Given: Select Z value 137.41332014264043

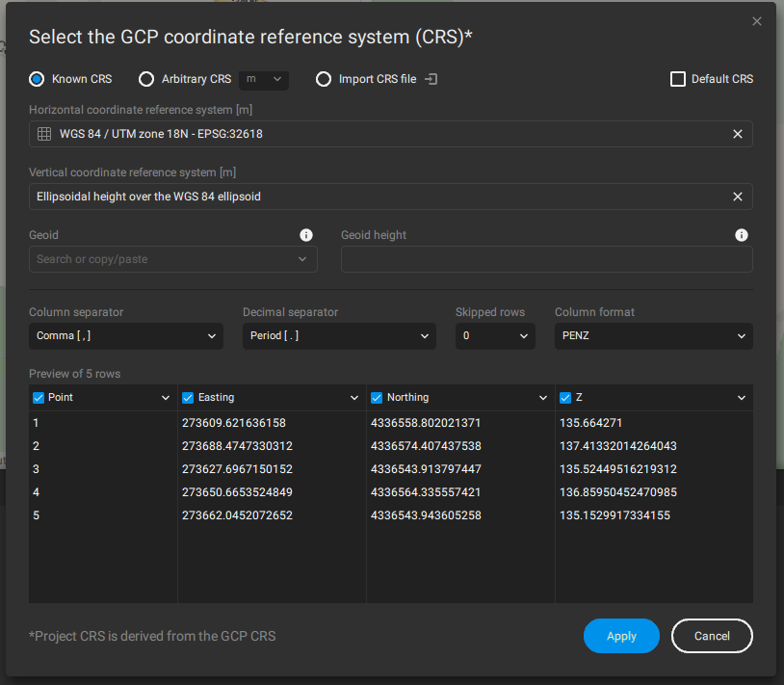Looking at the screenshot, I should [618, 446].
